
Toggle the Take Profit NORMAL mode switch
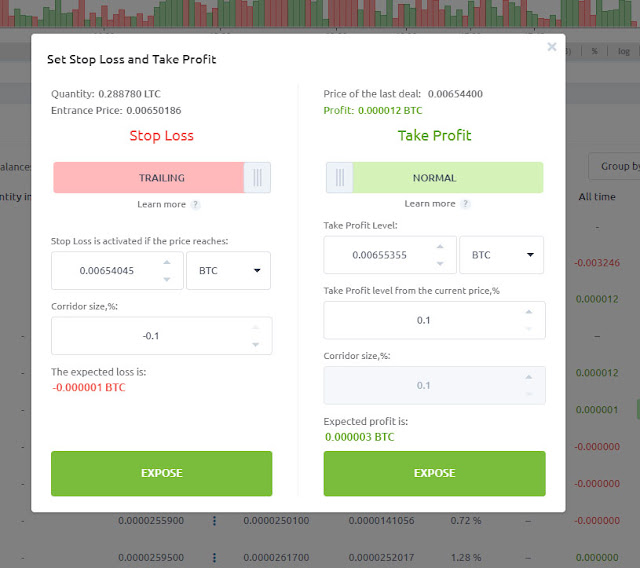point(434,178)
